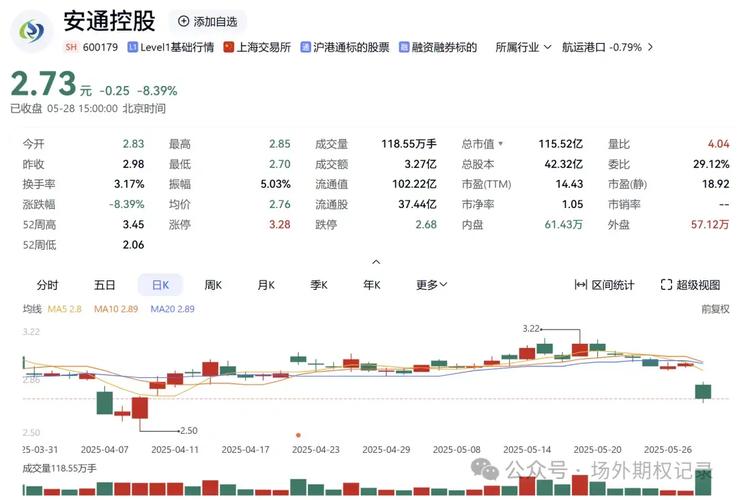
Task: Click the orange event dot under the chart
Action: click(298, 434)
